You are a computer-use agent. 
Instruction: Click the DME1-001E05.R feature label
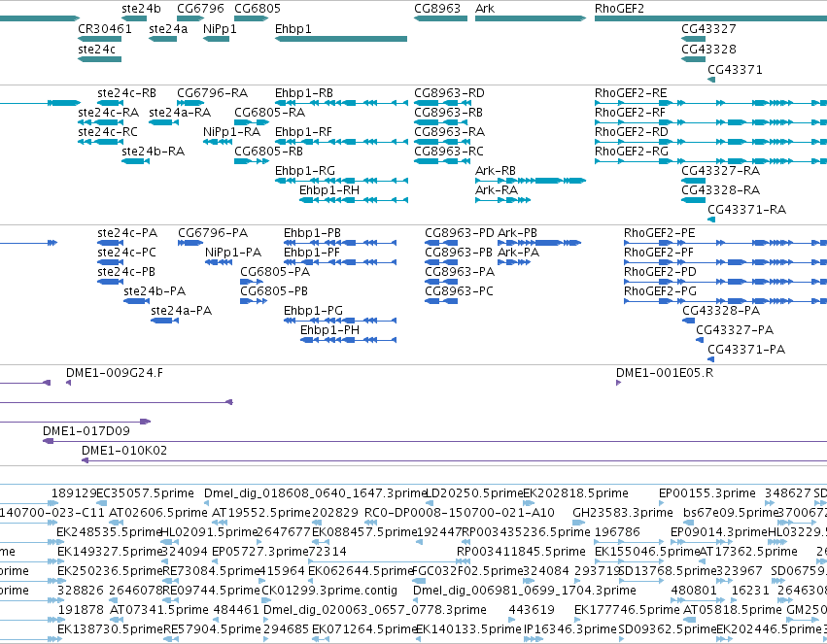(665, 373)
